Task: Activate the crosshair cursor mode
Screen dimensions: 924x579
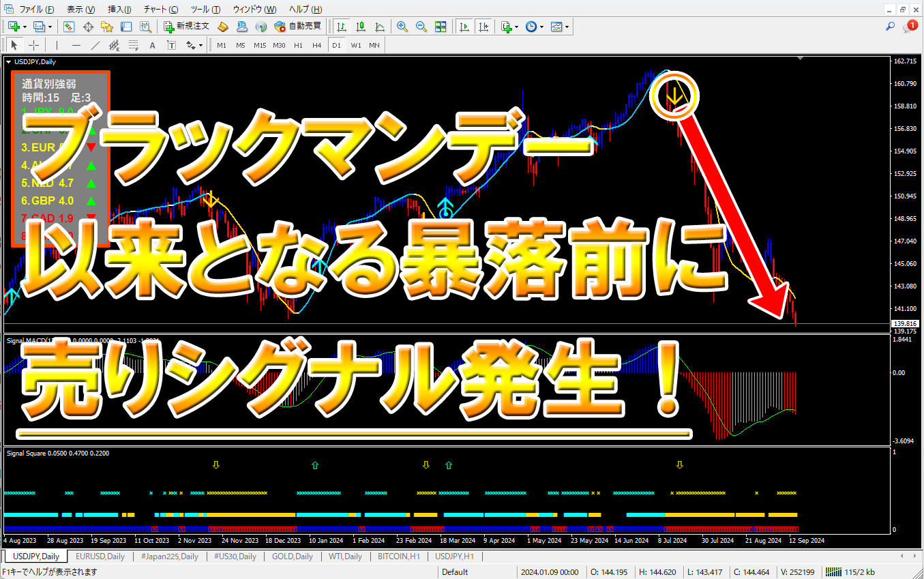Action: pos(33,46)
